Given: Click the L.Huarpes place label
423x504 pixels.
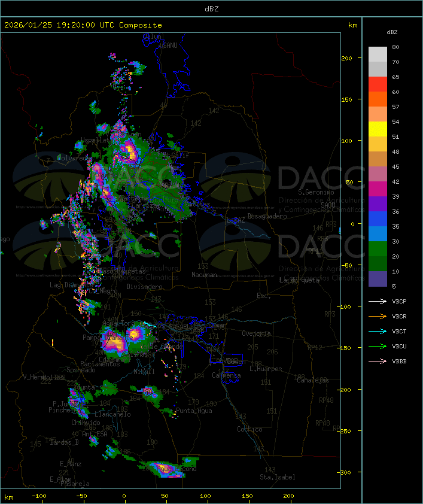Looking at the screenshot, I should pos(266,369).
